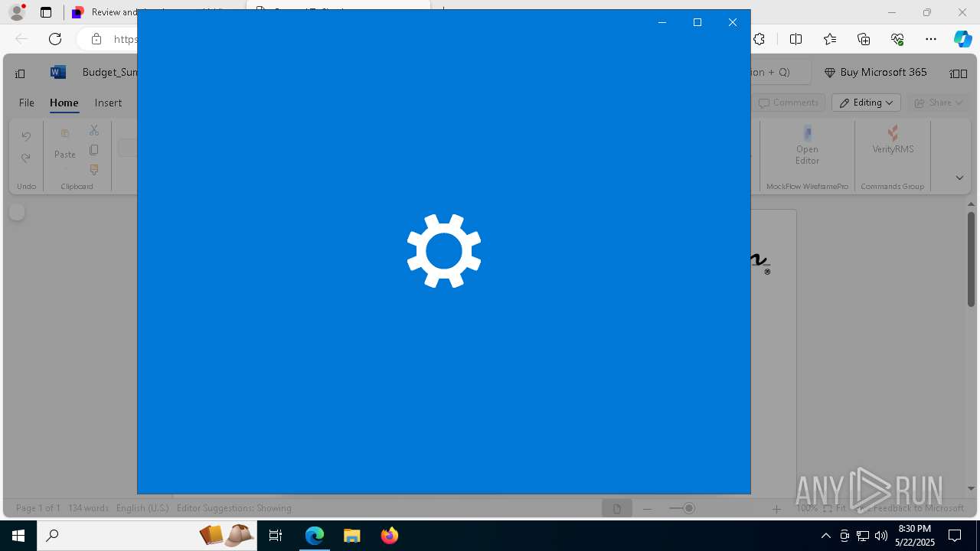Open the Word app launcher pane icon
This screenshot has height=551, width=980.
[20, 73]
